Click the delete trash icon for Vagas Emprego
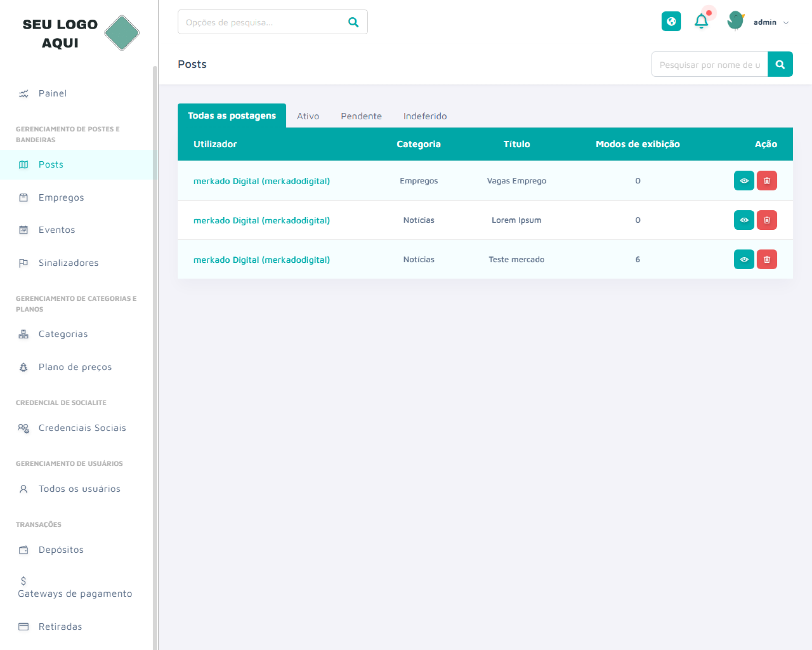812x650 pixels. 766,181
